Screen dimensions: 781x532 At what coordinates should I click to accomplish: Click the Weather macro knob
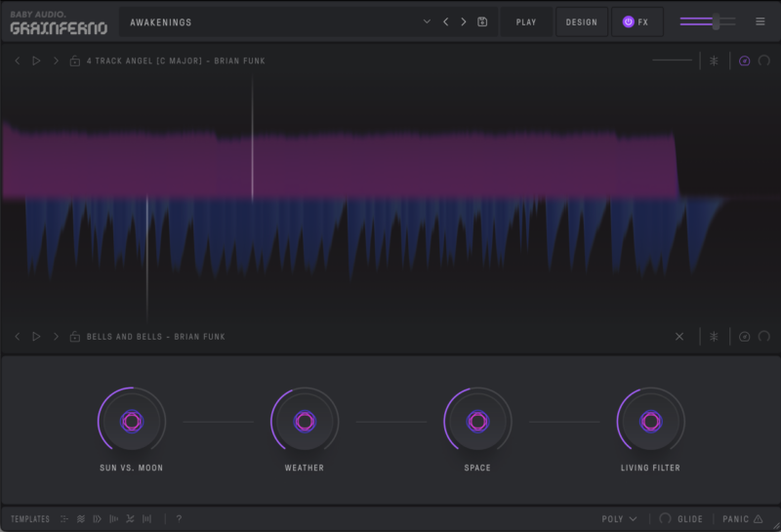click(305, 422)
